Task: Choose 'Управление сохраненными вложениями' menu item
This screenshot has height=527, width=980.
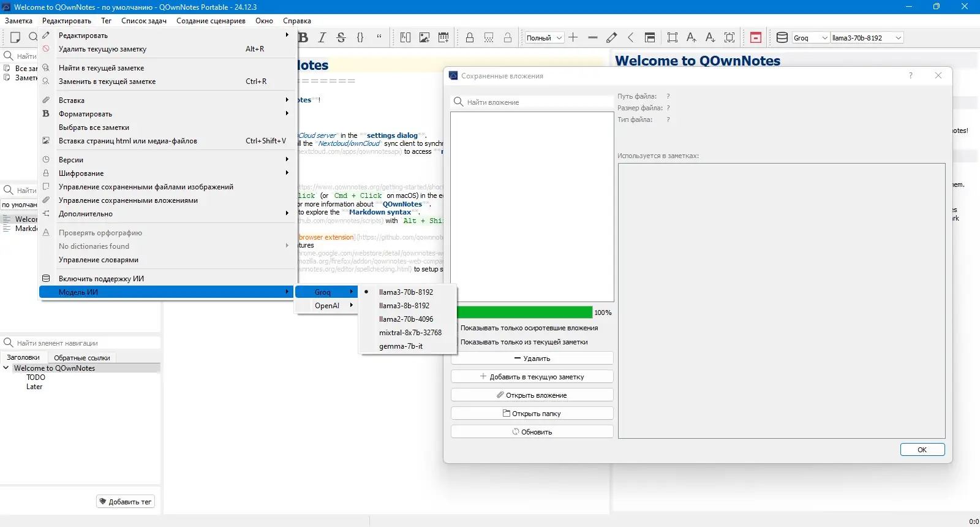Action: [128, 200]
